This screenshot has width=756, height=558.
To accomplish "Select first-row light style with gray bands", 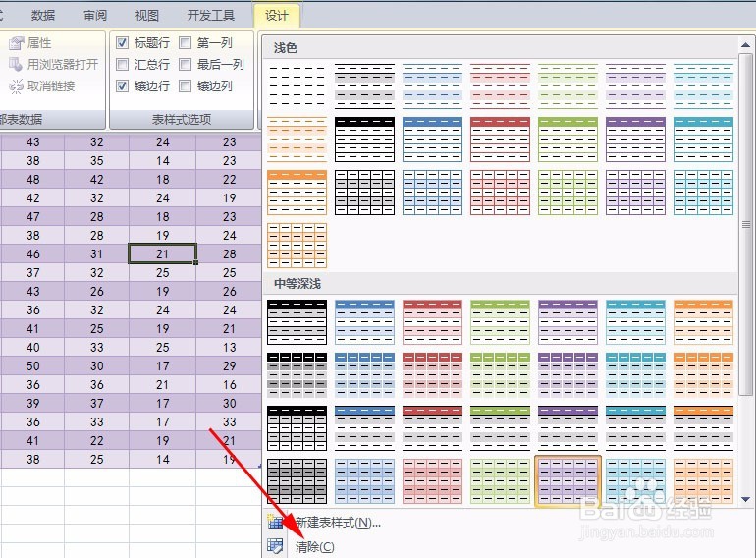I will tap(364, 85).
